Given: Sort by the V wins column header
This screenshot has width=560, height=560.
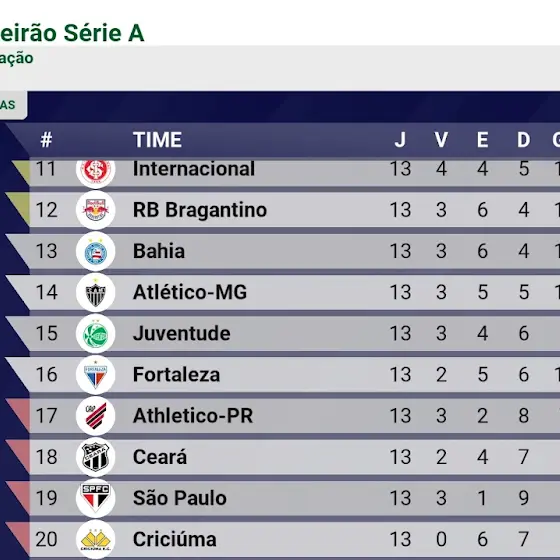Looking at the screenshot, I should point(441,140).
